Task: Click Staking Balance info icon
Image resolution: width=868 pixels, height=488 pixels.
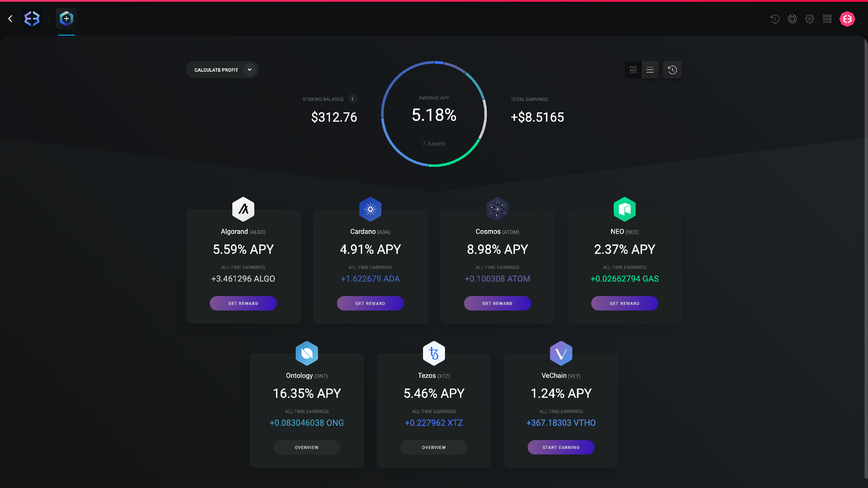Action: pos(352,99)
